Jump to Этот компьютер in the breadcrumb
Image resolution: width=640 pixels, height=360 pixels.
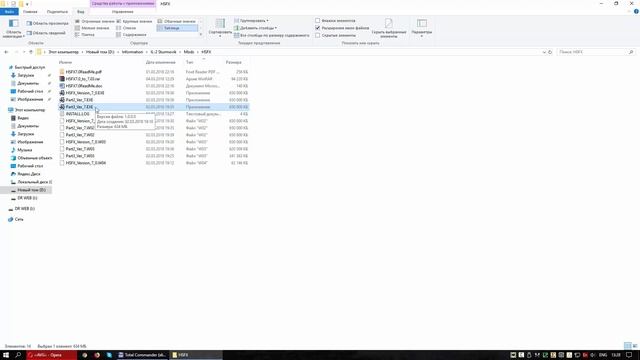63,52
